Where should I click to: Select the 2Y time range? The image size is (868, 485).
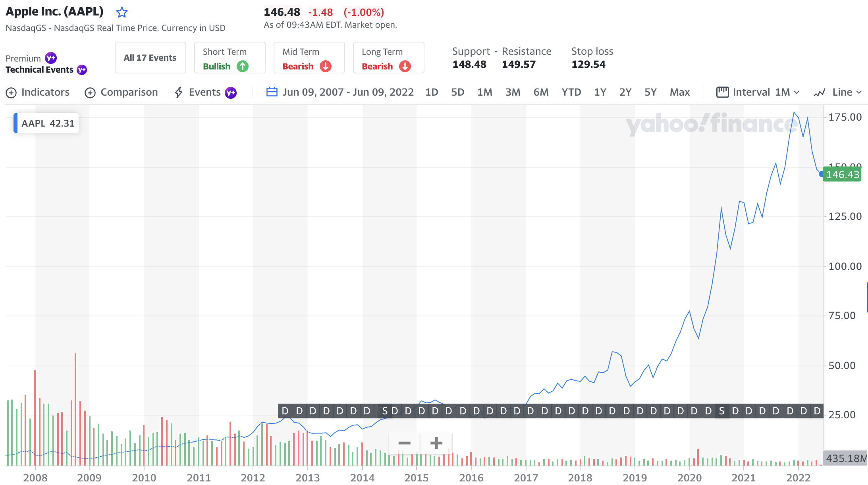click(x=625, y=92)
